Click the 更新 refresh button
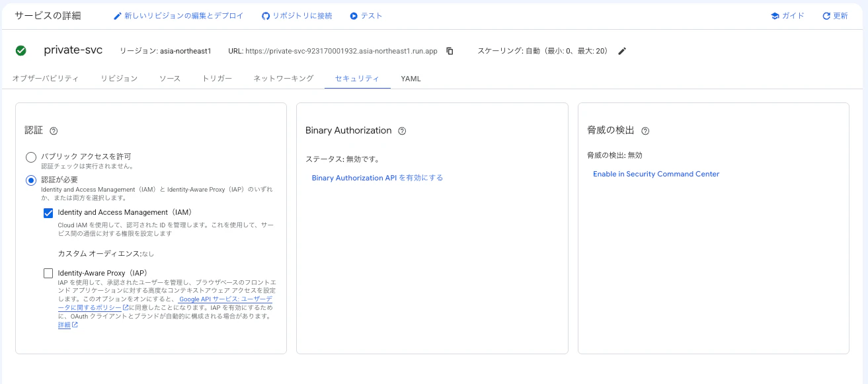Viewport: 868px width, 384px height. click(x=835, y=16)
